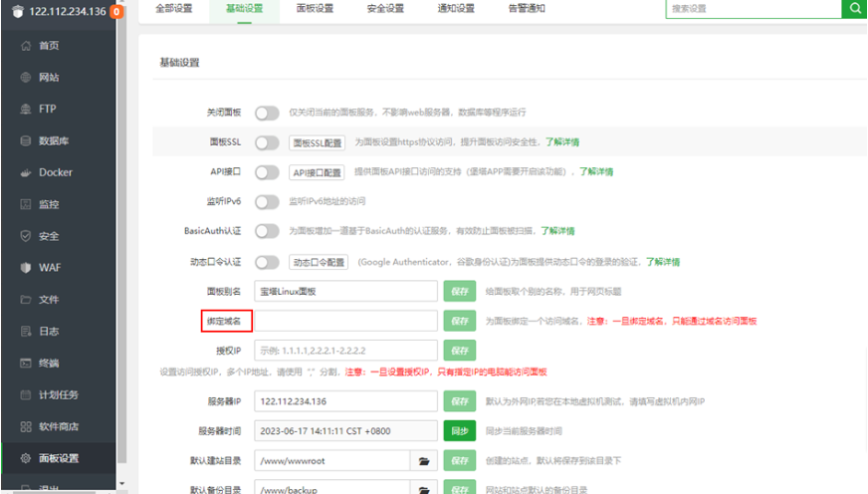Switch to the 安全设置 tab
This screenshot has width=868, height=494.
tap(384, 8)
